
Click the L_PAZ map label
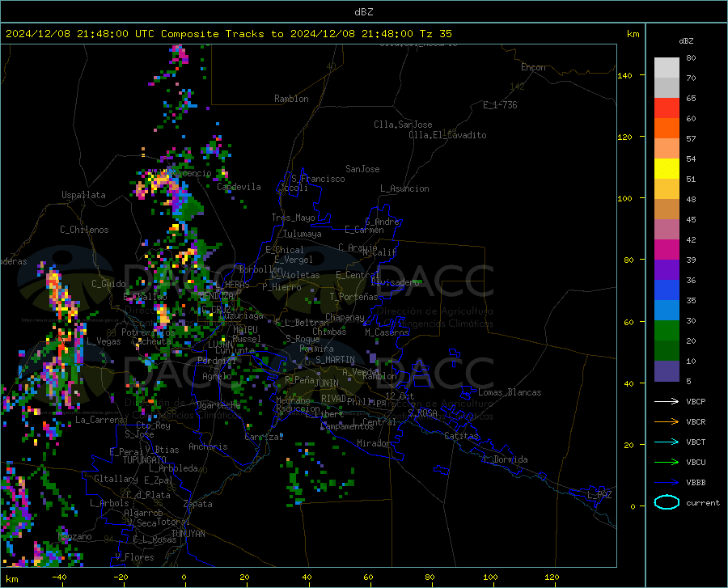pos(599,495)
